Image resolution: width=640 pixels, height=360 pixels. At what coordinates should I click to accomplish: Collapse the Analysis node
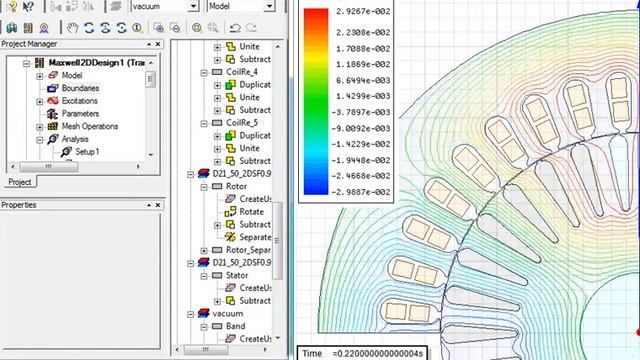(x=40, y=140)
